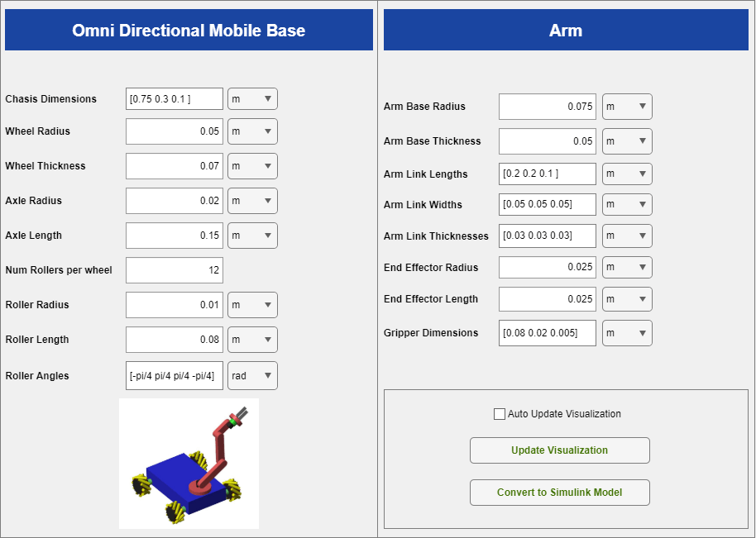Open Roller Length unit dropdown

coord(252,339)
